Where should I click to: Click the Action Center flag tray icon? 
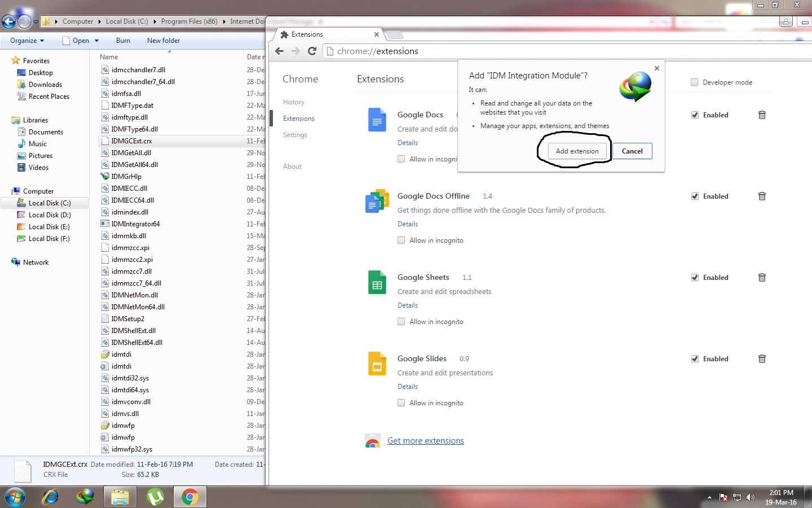tap(723, 497)
